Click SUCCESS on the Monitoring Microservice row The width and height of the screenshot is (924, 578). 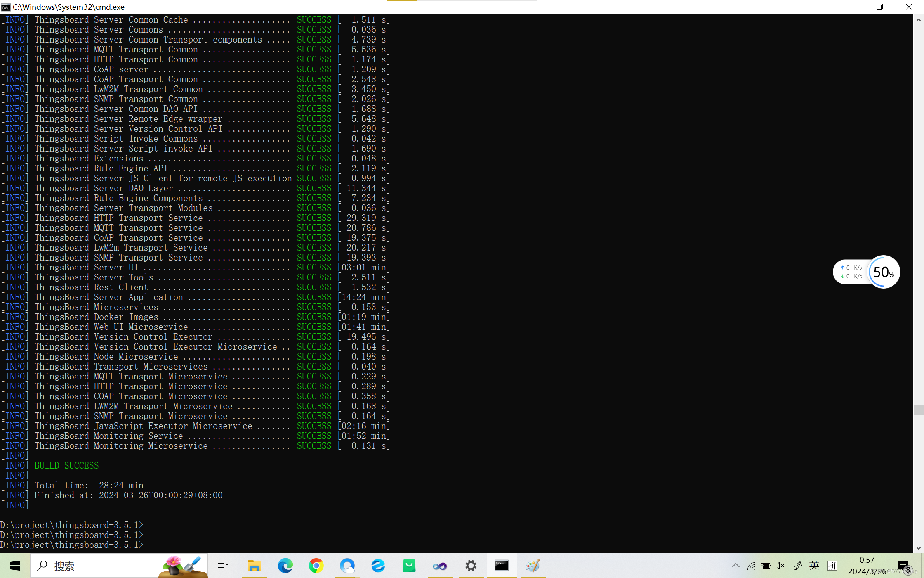coord(314,446)
